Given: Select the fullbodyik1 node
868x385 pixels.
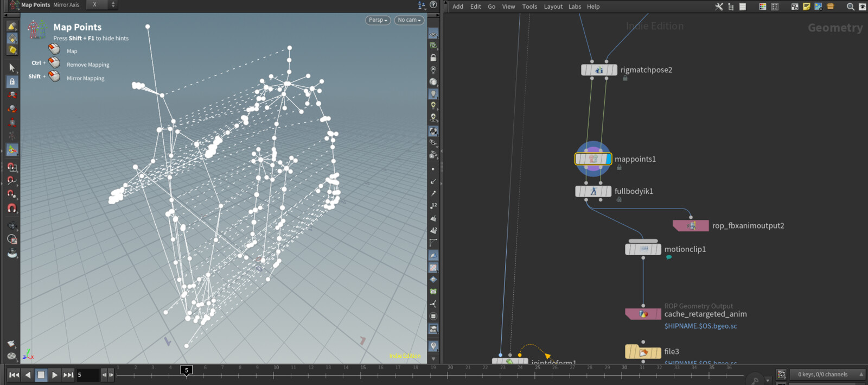Looking at the screenshot, I should (x=593, y=191).
